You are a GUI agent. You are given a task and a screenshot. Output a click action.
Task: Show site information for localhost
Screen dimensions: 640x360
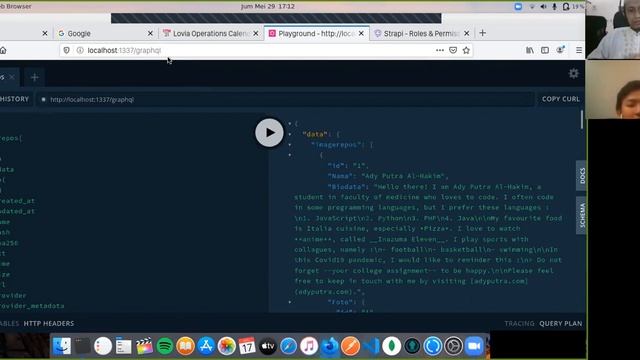pyautogui.click(x=80, y=50)
